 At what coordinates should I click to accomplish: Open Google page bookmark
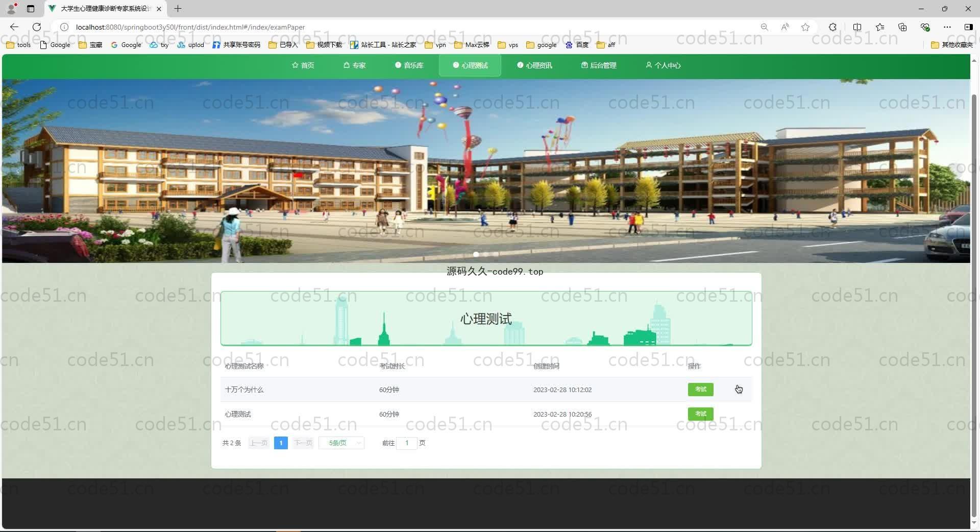[55, 45]
